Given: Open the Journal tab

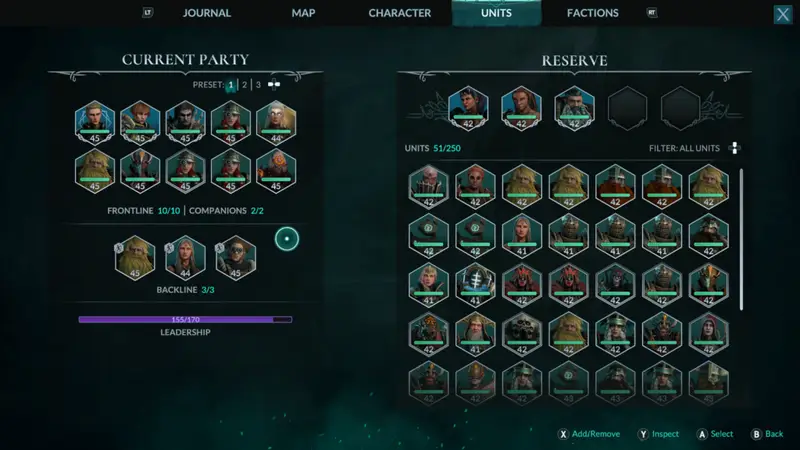Looking at the screenshot, I should 207,13.
